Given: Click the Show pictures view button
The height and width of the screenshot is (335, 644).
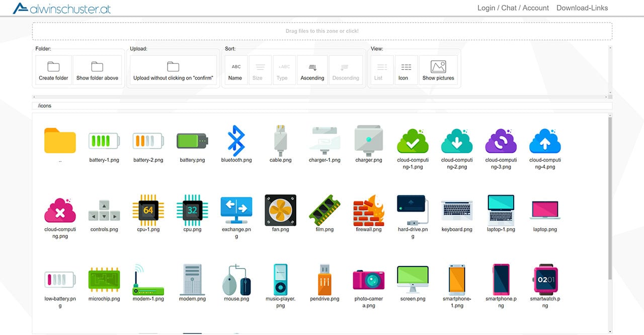Looking at the screenshot, I should tap(438, 70).
